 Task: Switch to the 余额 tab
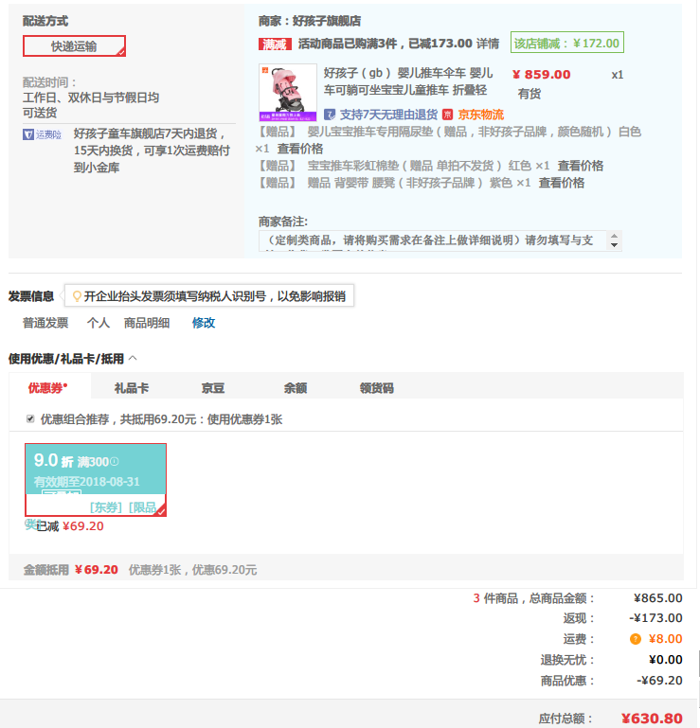(296, 388)
